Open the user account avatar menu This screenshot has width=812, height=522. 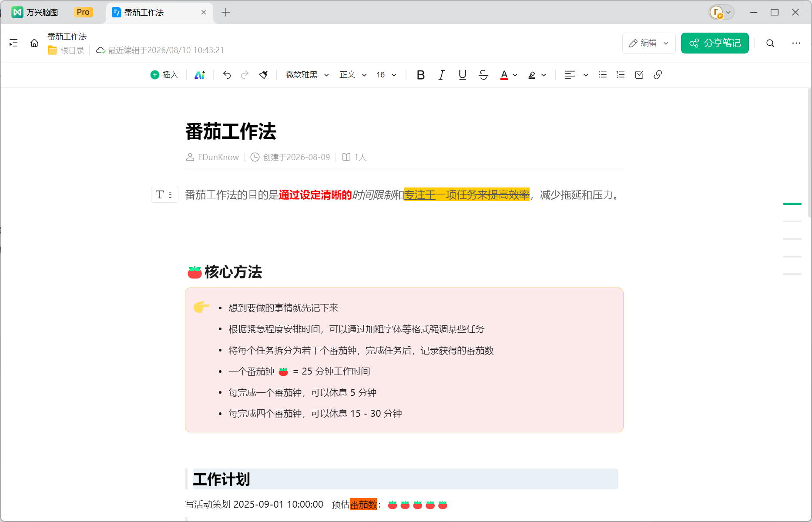[721, 12]
